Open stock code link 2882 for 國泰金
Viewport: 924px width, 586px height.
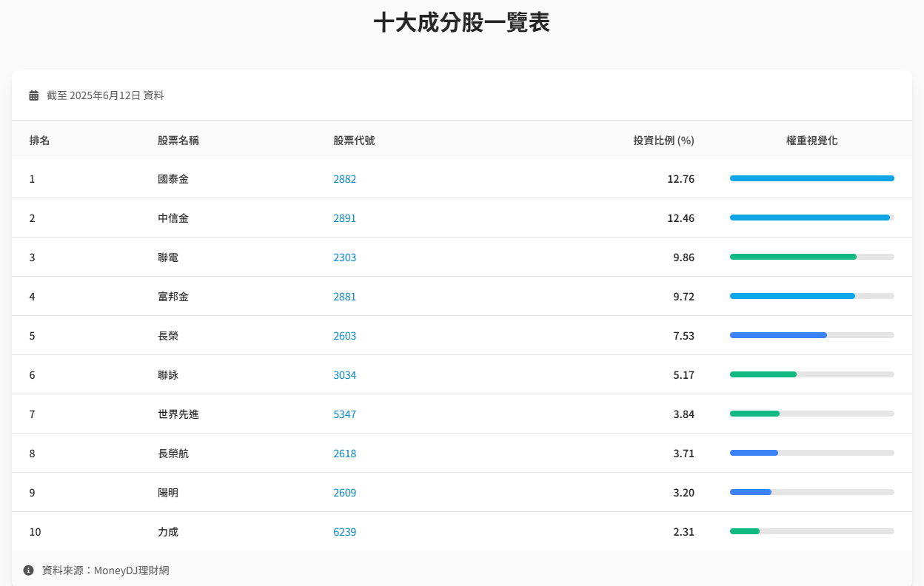tap(345, 178)
